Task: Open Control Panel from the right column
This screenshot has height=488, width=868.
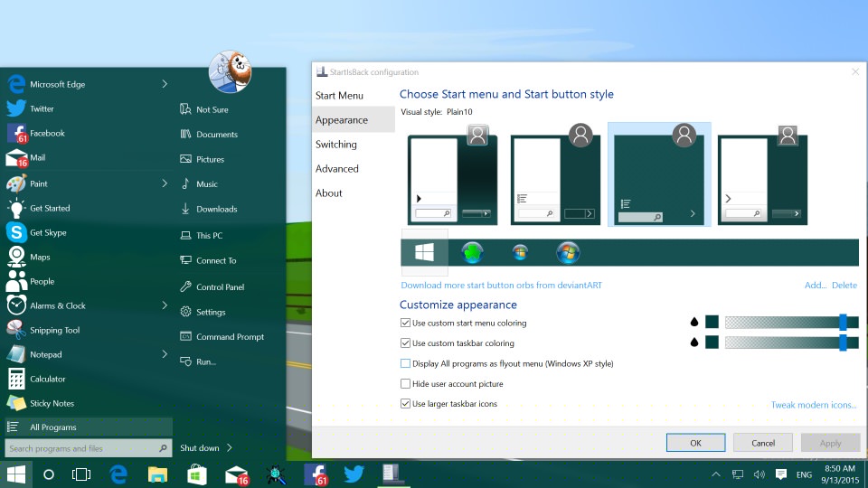Action: (220, 287)
